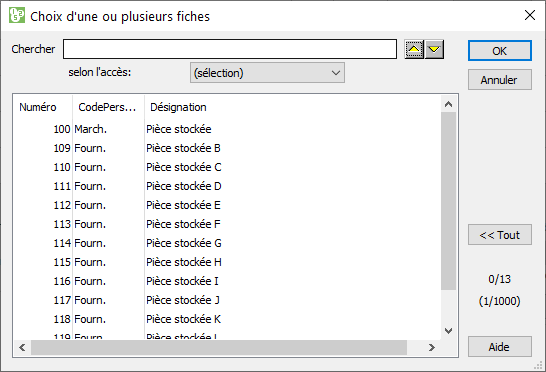546x372 pixels.
Task: Confirm with the OK button
Action: [500, 51]
